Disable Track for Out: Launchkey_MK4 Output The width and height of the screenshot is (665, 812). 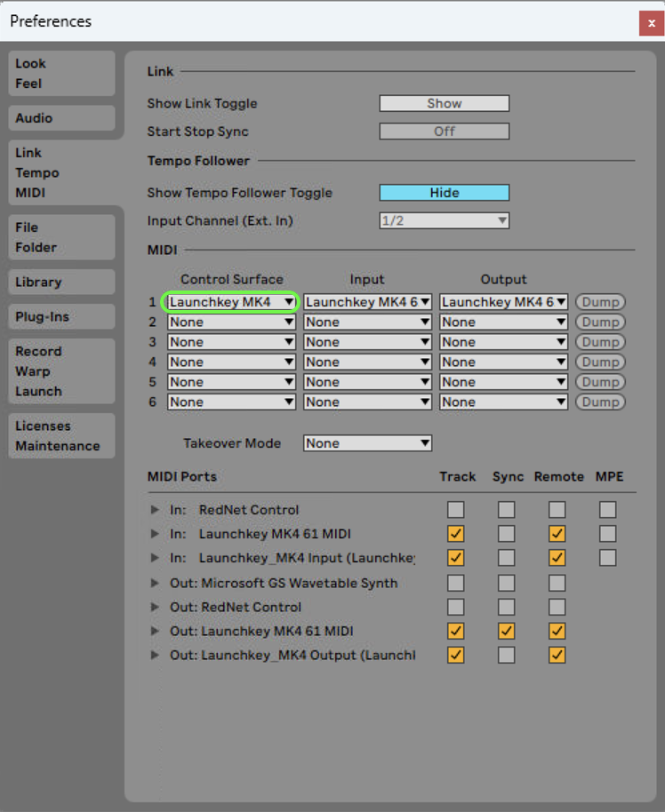(x=455, y=655)
